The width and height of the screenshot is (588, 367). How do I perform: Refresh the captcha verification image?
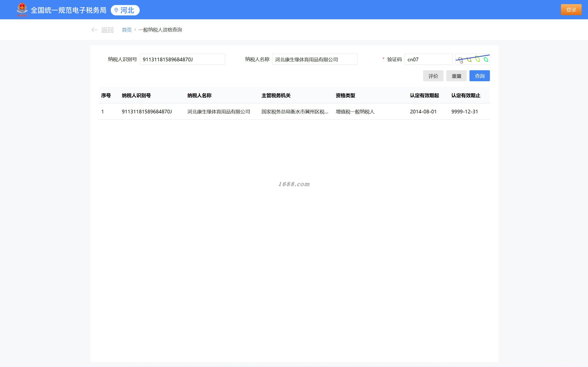472,59
